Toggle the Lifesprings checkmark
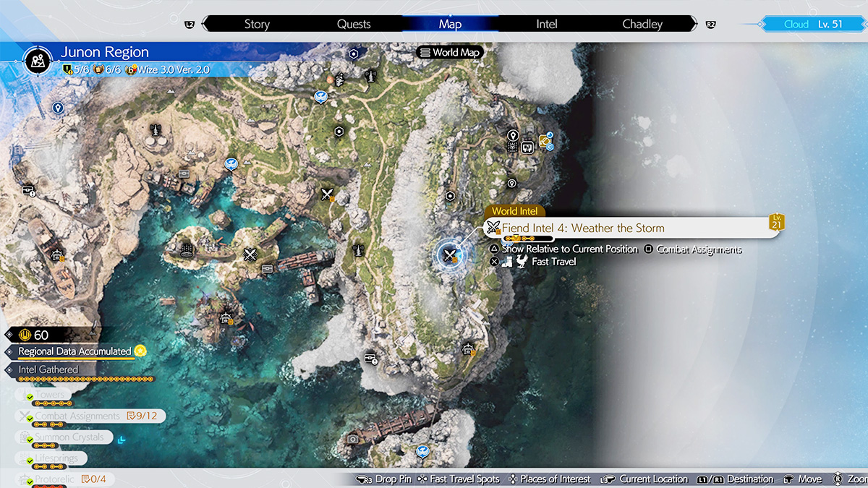This screenshot has height=488, width=868. point(30,459)
